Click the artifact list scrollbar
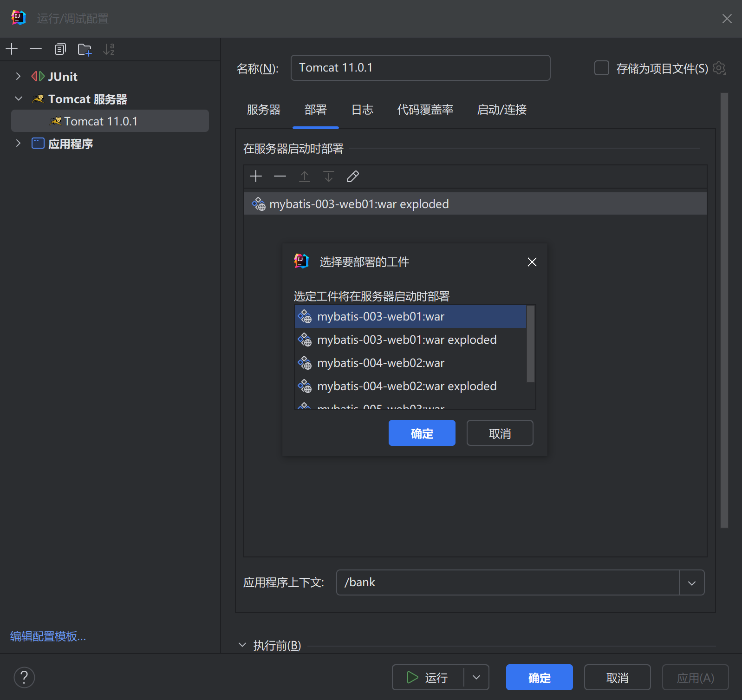 click(x=531, y=344)
